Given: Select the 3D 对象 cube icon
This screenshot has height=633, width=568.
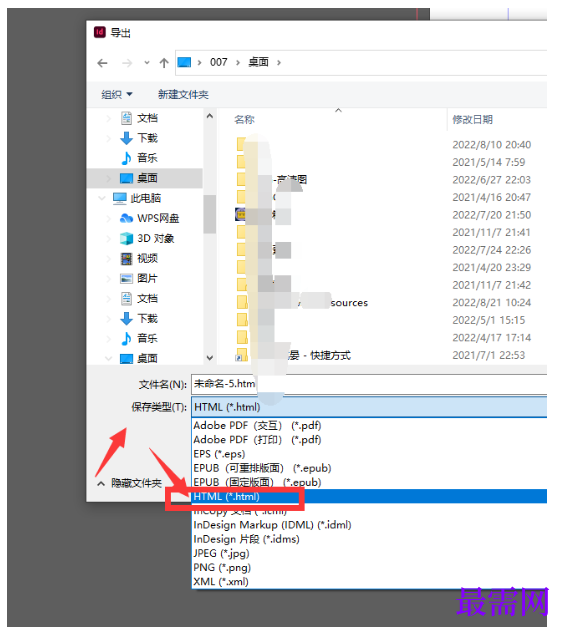Looking at the screenshot, I should (x=126, y=239).
